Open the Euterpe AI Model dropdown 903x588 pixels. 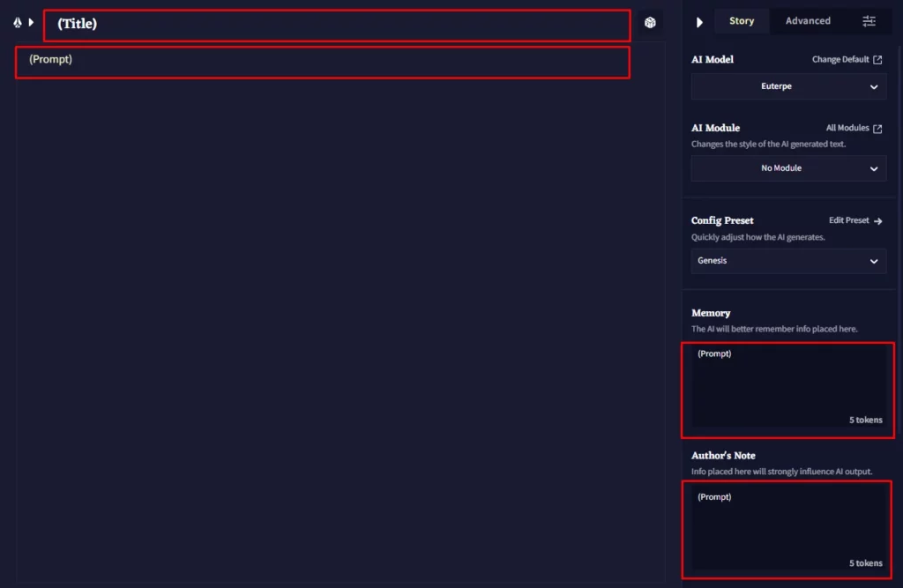point(788,86)
